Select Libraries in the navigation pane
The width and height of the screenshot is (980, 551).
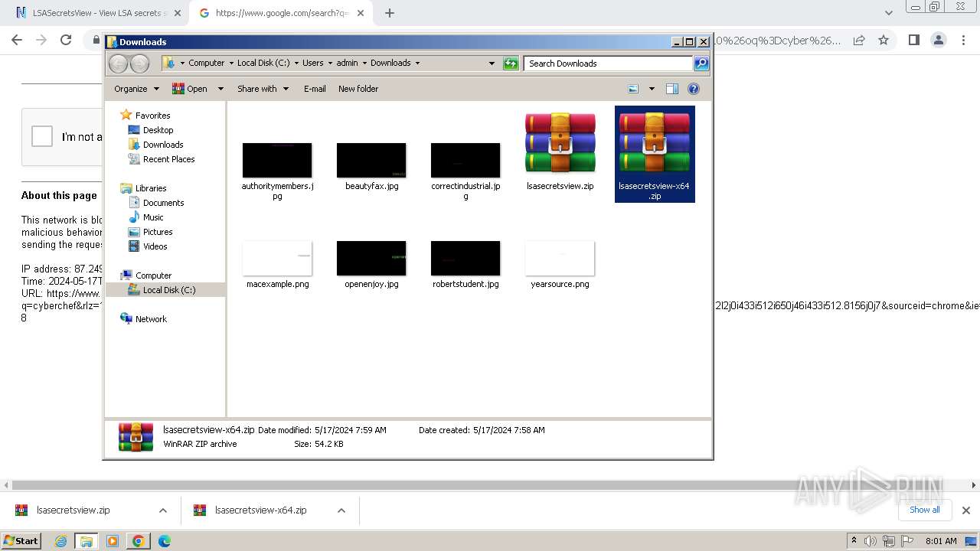pyautogui.click(x=151, y=188)
